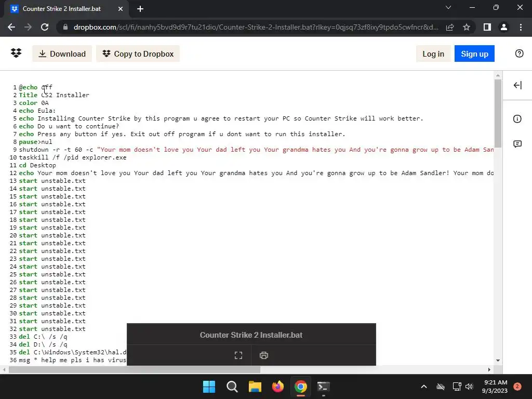Reload the Dropbox page
The width and height of the screenshot is (532, 399).
(x=45, y=27)
